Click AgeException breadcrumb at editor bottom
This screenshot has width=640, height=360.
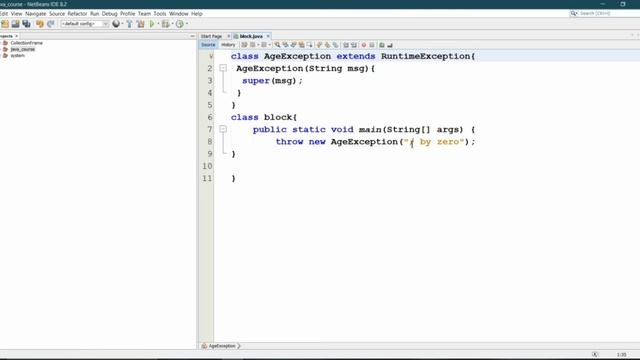point(222,346)
